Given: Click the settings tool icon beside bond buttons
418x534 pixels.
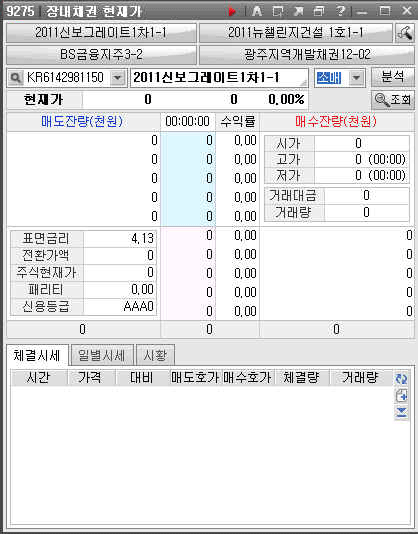Looking at the screenshot, I should (x=404, y=33).
